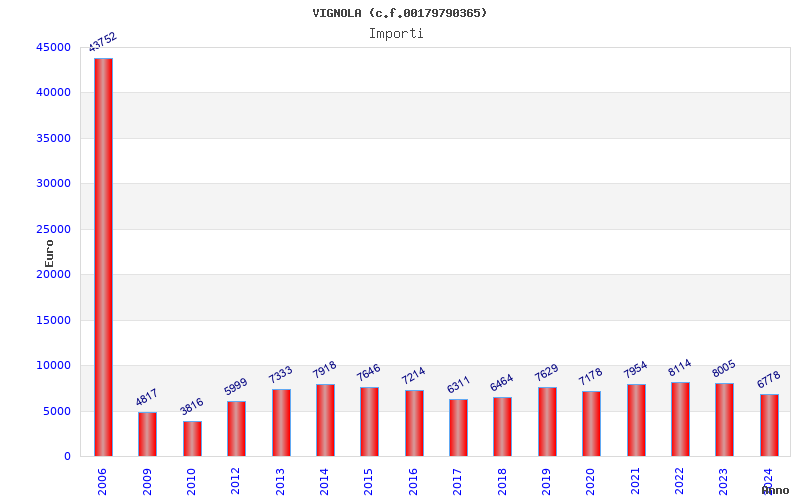Click the value label 6778
800x500 pixels.
(x=768, y=379)
